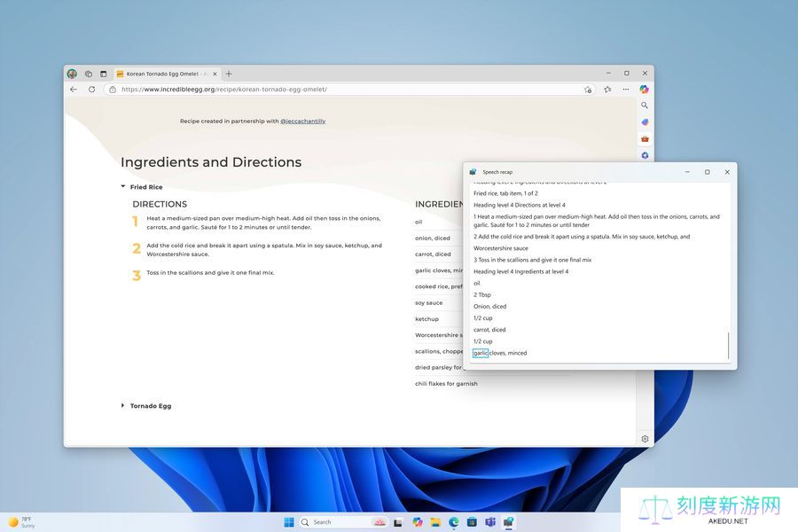Open the Edge profile avatar

point(72,74)
